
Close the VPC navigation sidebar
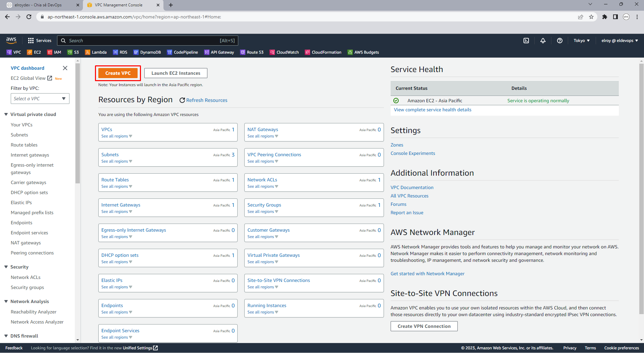pos(65,68)
